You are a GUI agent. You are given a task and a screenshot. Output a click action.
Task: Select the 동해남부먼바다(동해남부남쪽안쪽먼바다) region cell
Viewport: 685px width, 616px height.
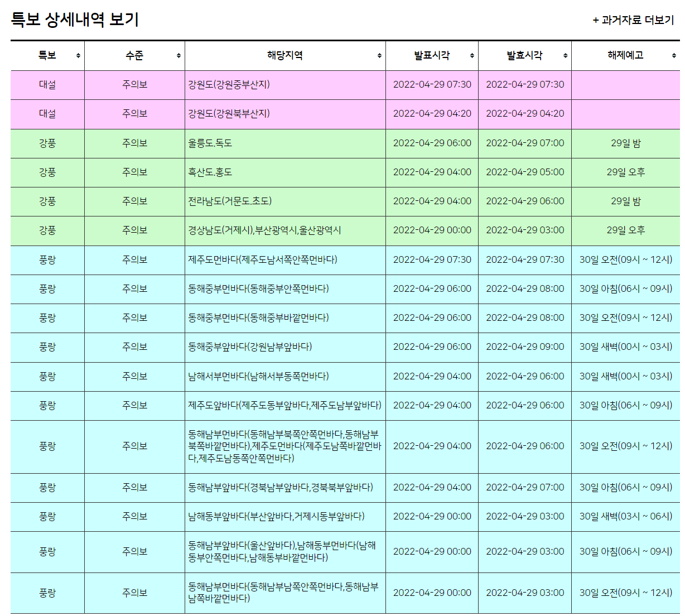(285, 593)
